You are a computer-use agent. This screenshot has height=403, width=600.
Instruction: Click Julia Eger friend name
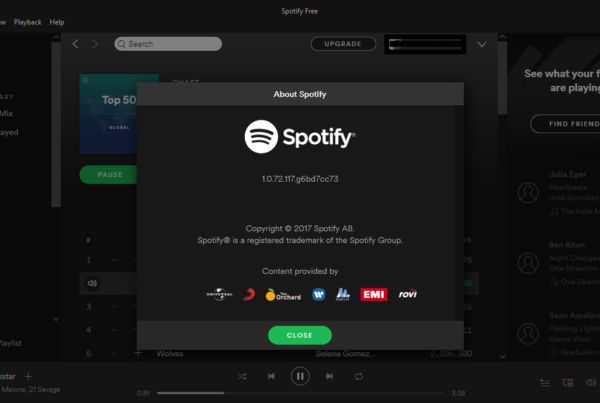[568, 174]
